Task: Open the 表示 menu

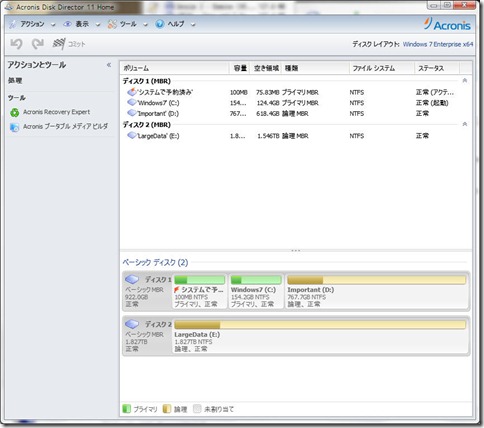Action: tap(81, 24)
